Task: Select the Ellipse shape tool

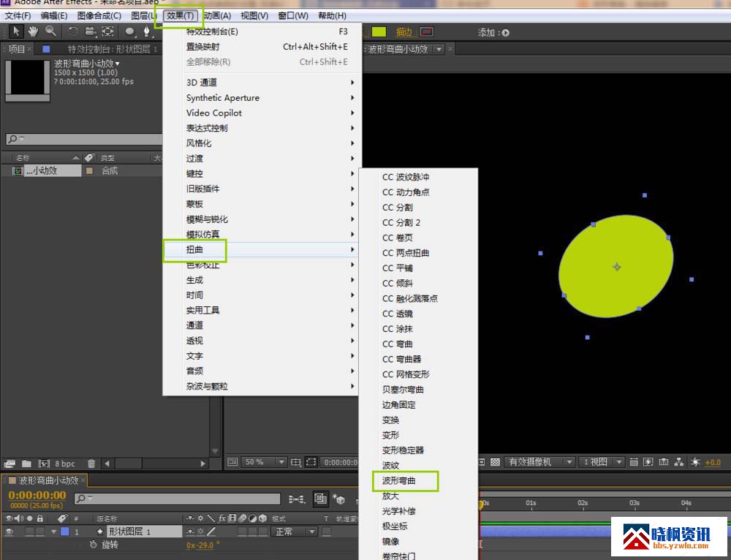Action: [129, 31]
